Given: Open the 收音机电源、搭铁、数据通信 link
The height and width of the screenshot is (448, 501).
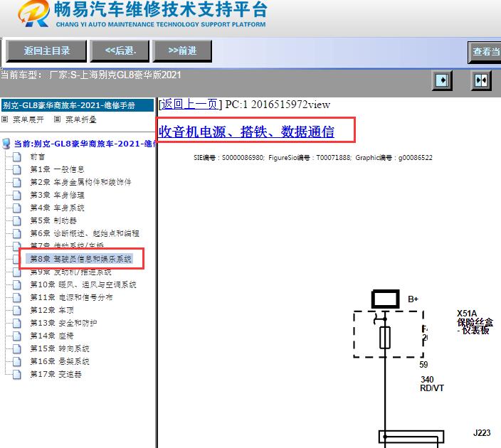Looking at the screenshot, I should click(x=246, y=132).
